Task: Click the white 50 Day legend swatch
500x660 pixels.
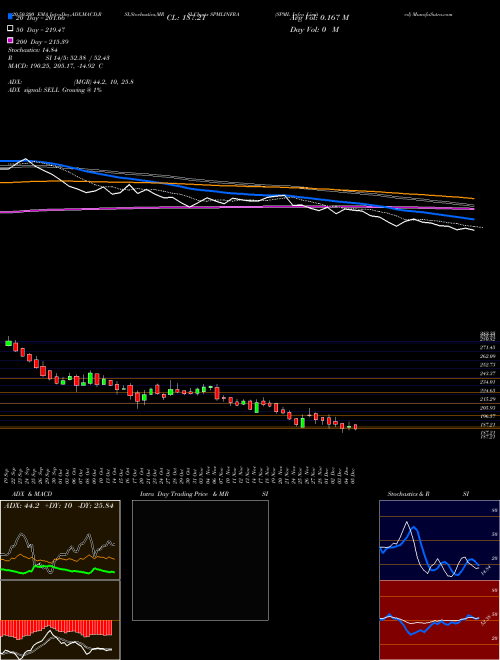Action: tap(10, 29)
